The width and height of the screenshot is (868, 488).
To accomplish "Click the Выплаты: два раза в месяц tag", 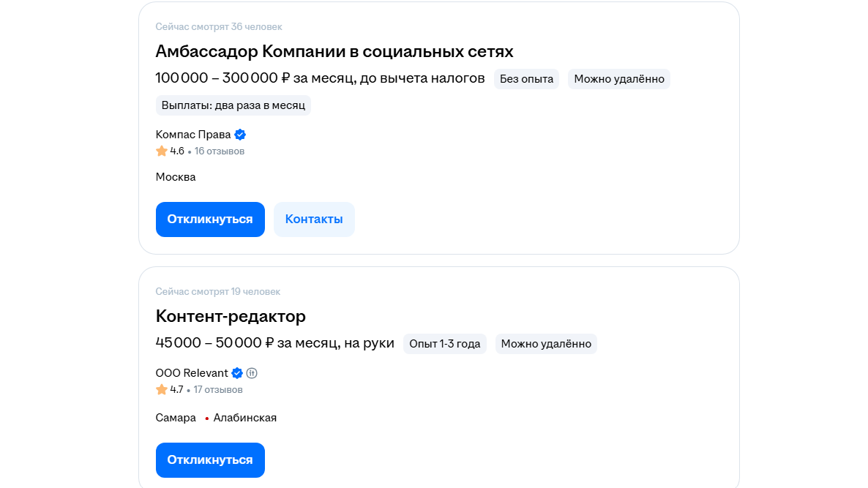I will tap(233, 105).
